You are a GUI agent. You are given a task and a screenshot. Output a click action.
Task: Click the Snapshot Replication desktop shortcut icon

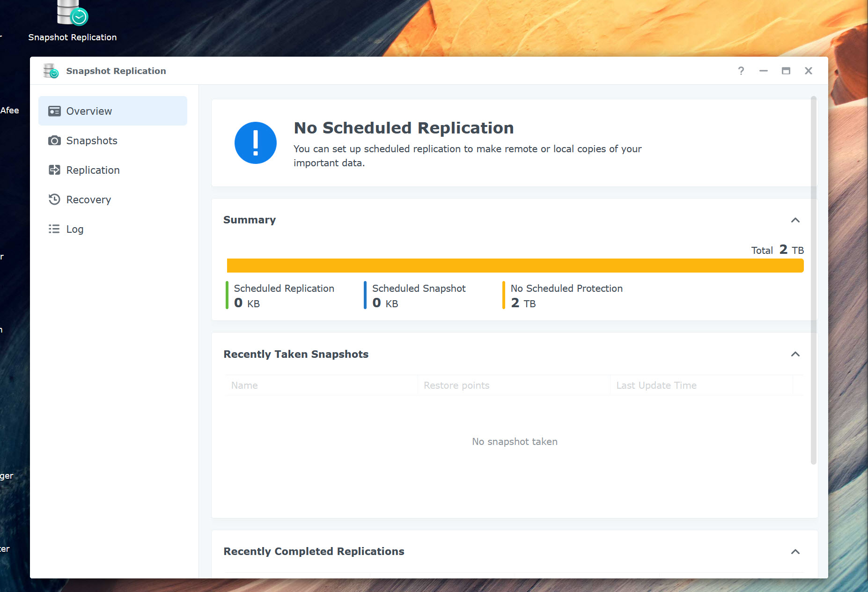[72, 13]
